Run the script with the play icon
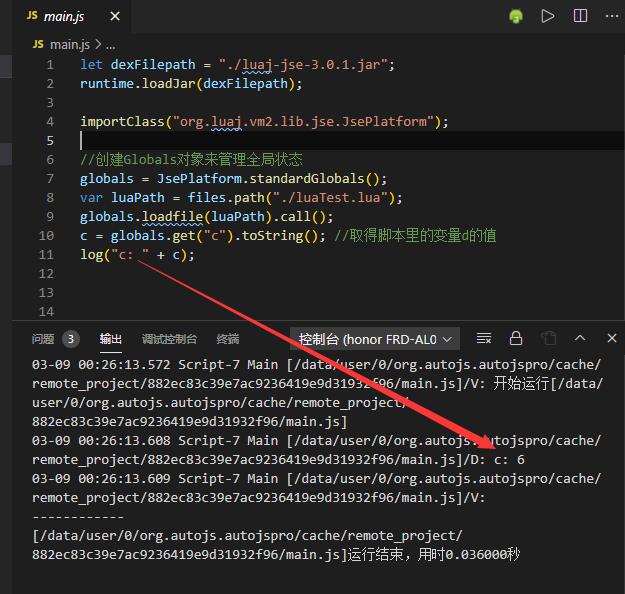This screenshot has height=594, width=625. (548, 16)
